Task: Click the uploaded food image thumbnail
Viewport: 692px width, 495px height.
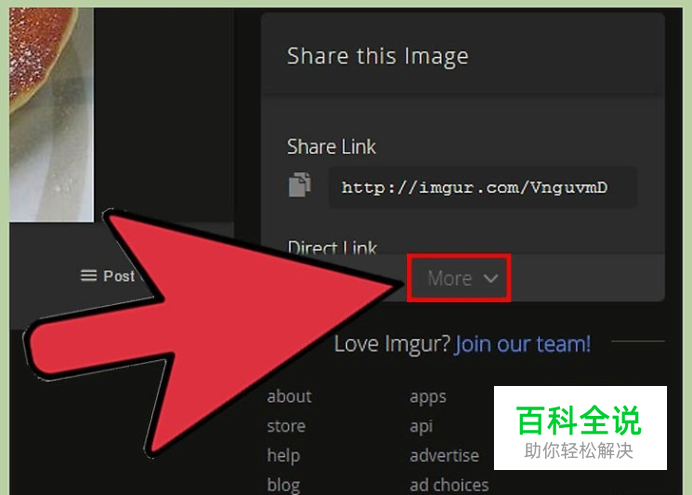Action: [51, 115]
